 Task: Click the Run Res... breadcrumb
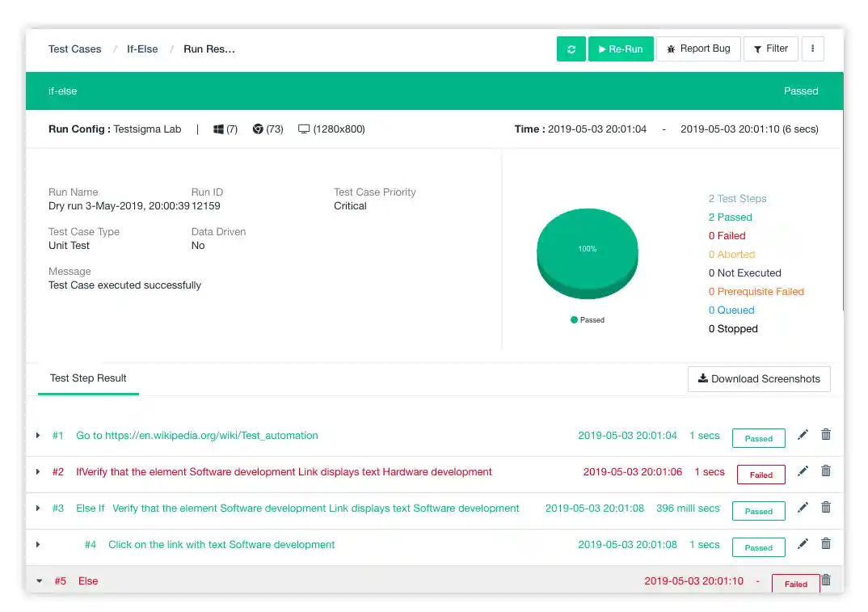[x=209, y=49]
